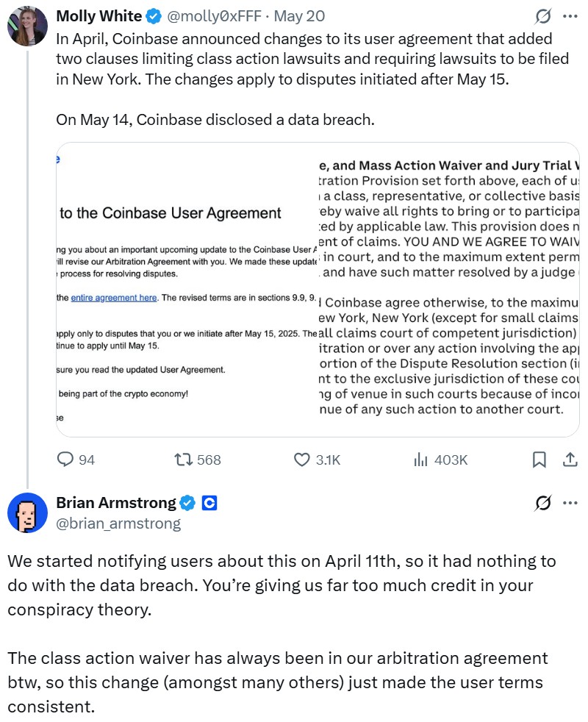Expand more options on Brian Armstrong's tweet
Viewport: 588px width, 722px height.
570,504
